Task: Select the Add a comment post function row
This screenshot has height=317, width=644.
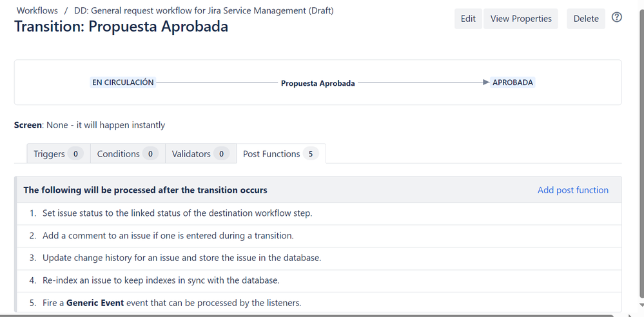Action: [318, 236]
